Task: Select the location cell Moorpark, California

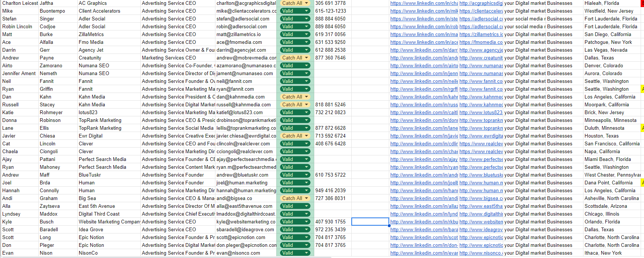Action: pyautogui.click(x=612, y=104)
